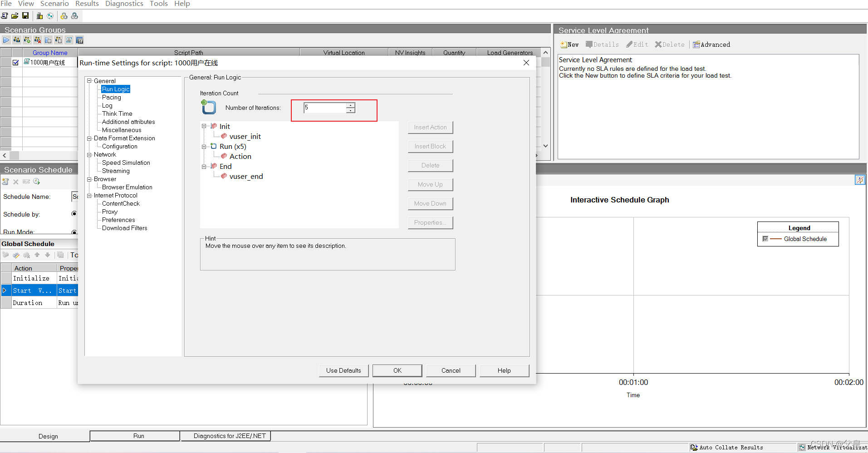The image size is (868, 453).
Task: Click the graph options icon above Interactive Schedule Graph
Action: pos(860,180)
